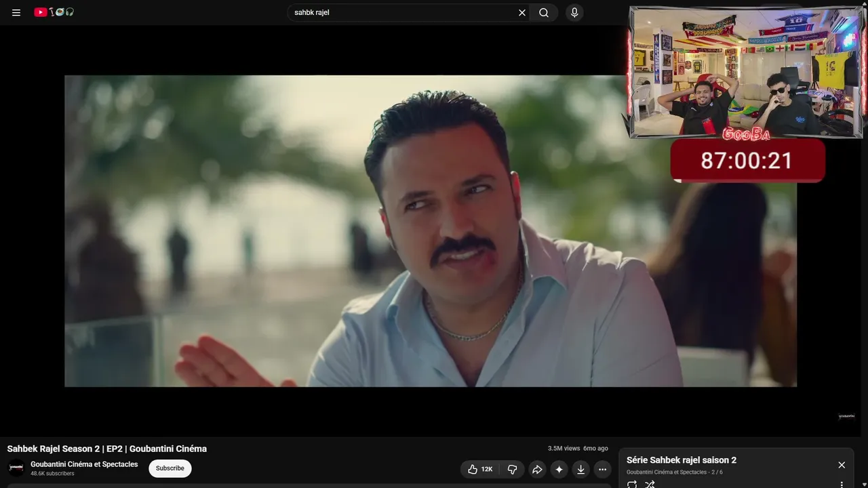
Task: Open more actions three-dot menu
Action: [602, 469]
